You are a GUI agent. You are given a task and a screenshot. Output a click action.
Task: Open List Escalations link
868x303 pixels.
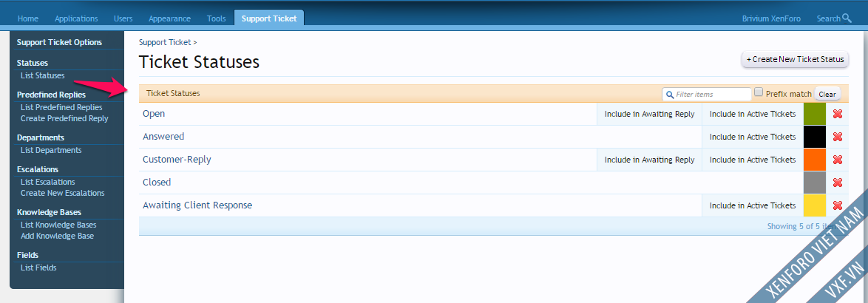point(47,182)
